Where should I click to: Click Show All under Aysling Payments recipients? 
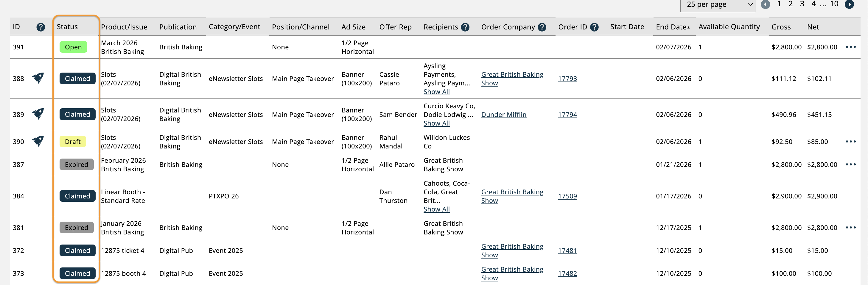tap(436, 92)
